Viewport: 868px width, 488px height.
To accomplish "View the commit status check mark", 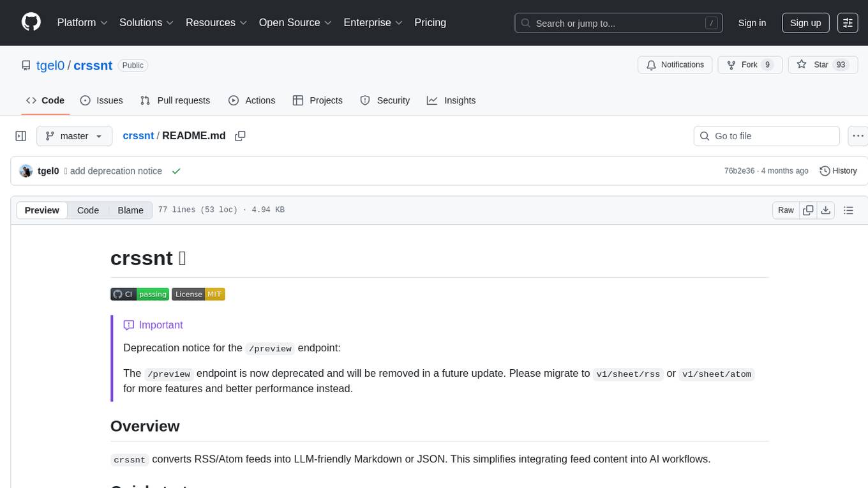I will point(176,171).
